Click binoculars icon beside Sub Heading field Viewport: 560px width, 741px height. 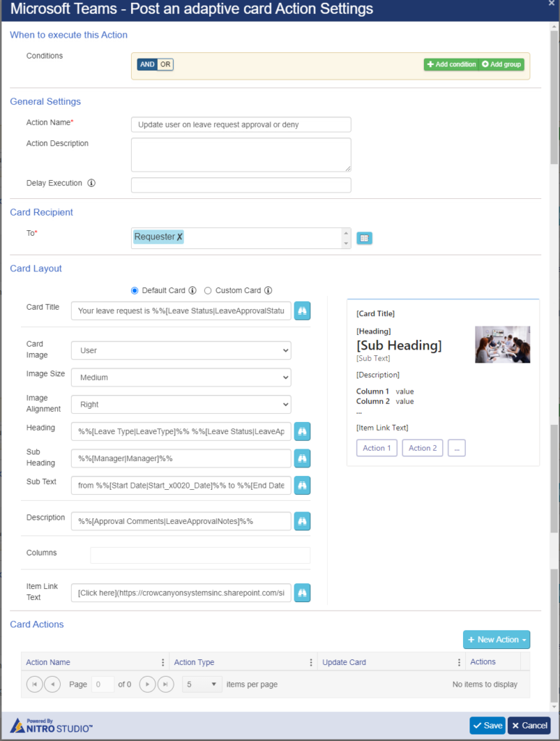302,458
